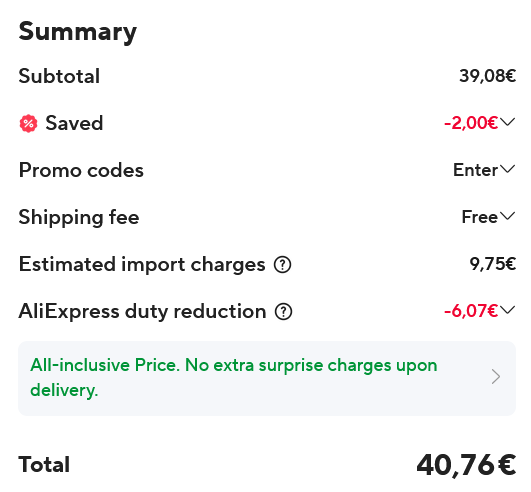Click the 40,76€ total amount
The image size is (531, 492).
(x=466, y=465)
